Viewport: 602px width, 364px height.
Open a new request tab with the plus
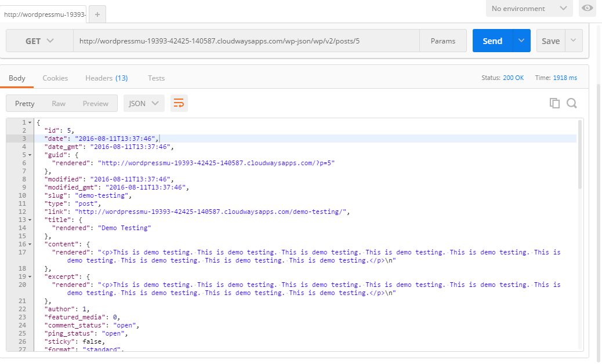point(97,14)
